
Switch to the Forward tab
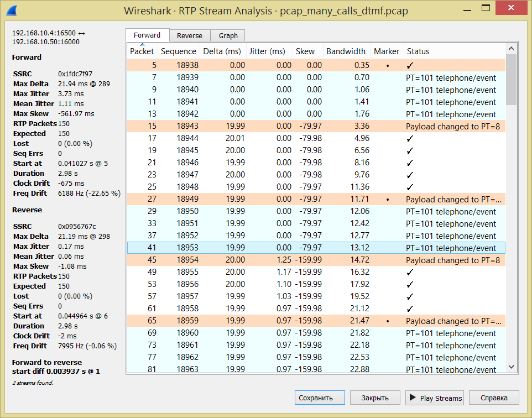[147, 35]
